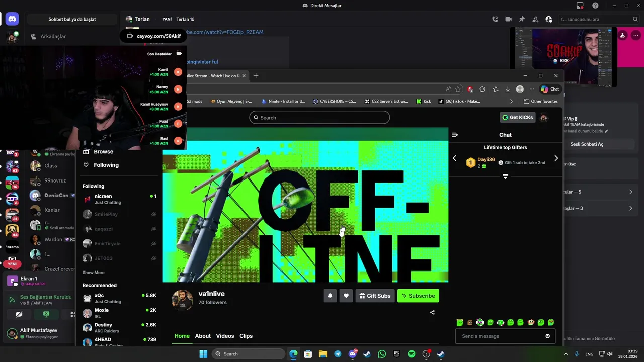644x362 pixels.
Task: Click notification bell for va1nlive
Action: click(330, 296)
